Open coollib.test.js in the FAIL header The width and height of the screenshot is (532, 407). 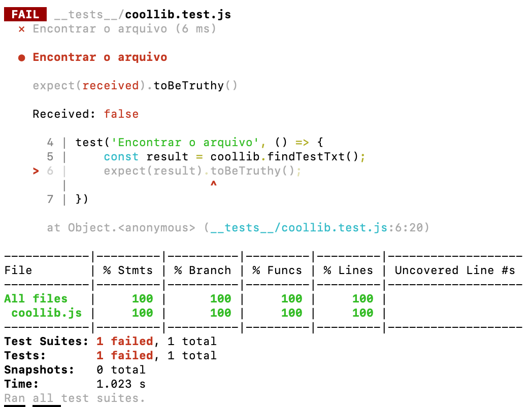178,14
